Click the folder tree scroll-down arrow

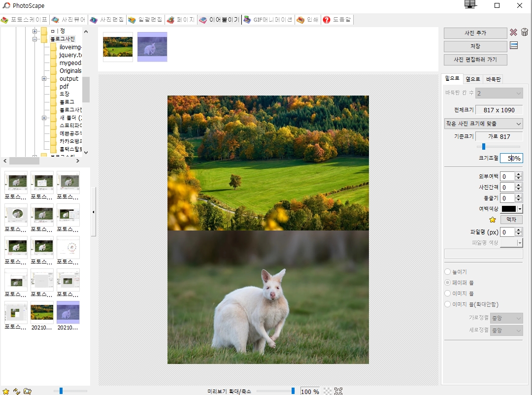tap(86, 152)
